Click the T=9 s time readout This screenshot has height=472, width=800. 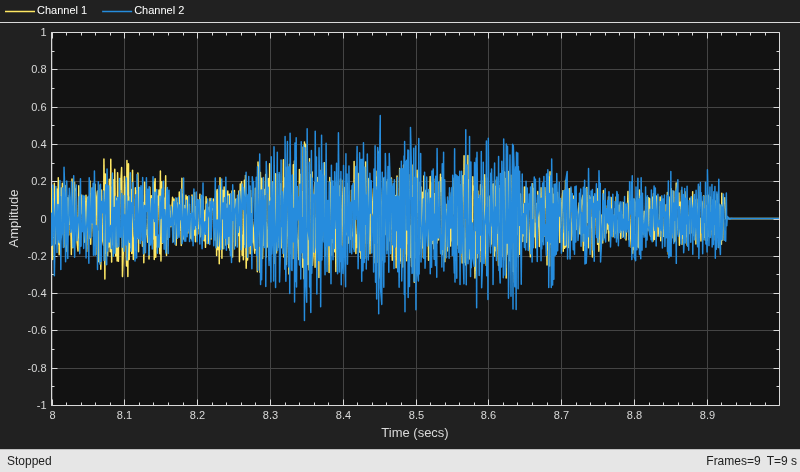pos(782,461)
